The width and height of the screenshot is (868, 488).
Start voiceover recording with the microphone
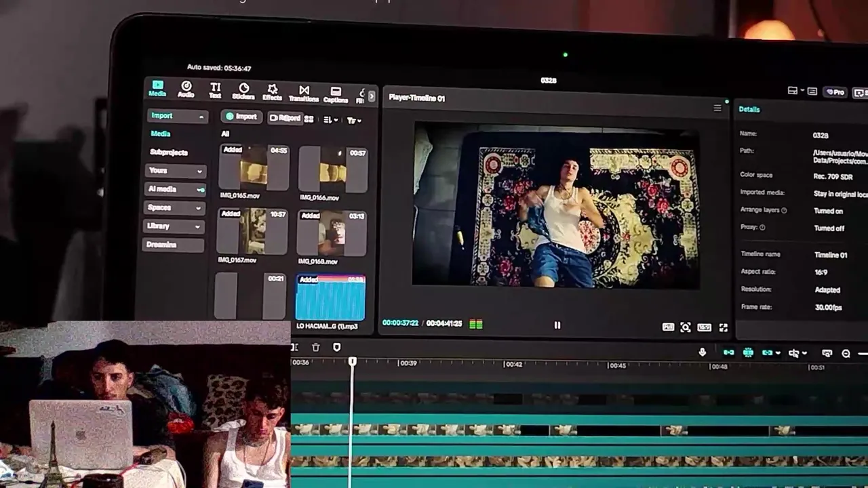(702, 352)
